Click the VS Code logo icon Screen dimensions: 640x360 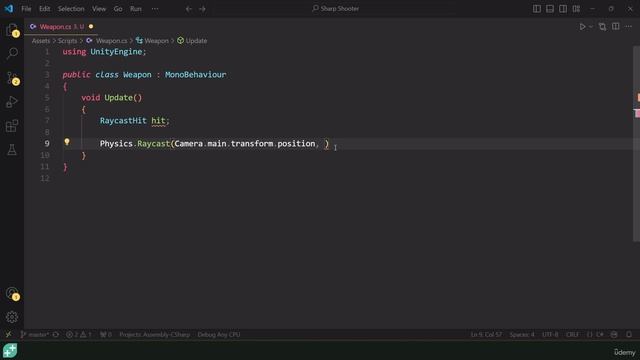(9, 9)
